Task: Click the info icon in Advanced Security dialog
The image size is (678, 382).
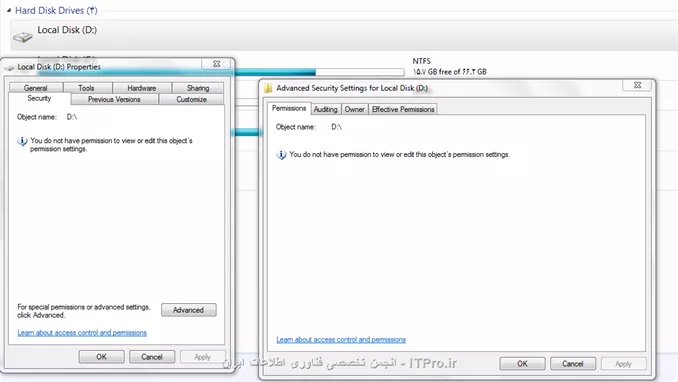Action: [x=281, y=155]
